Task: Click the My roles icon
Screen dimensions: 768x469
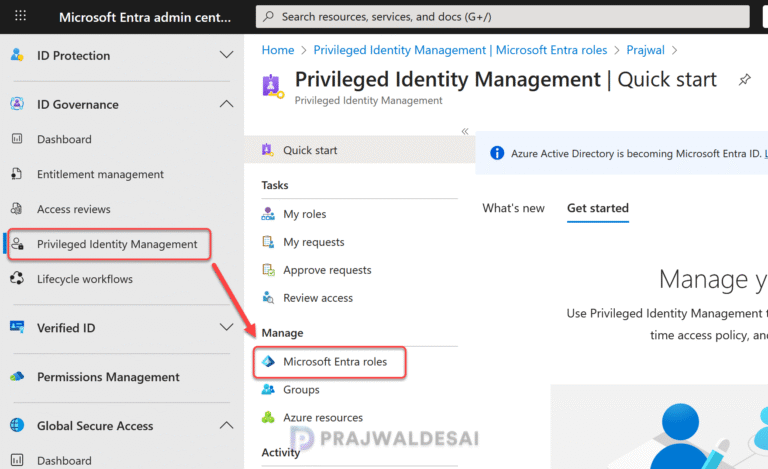Action: coord(268,214)
